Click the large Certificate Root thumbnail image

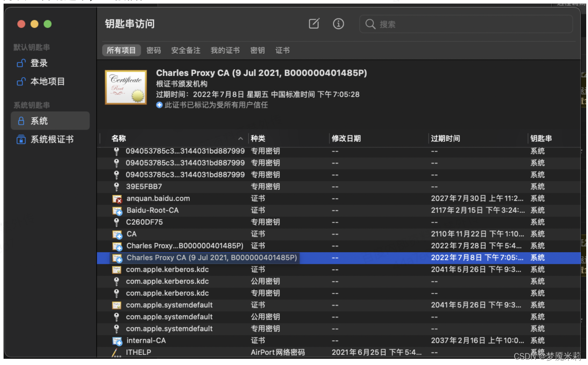coord(126,87)
